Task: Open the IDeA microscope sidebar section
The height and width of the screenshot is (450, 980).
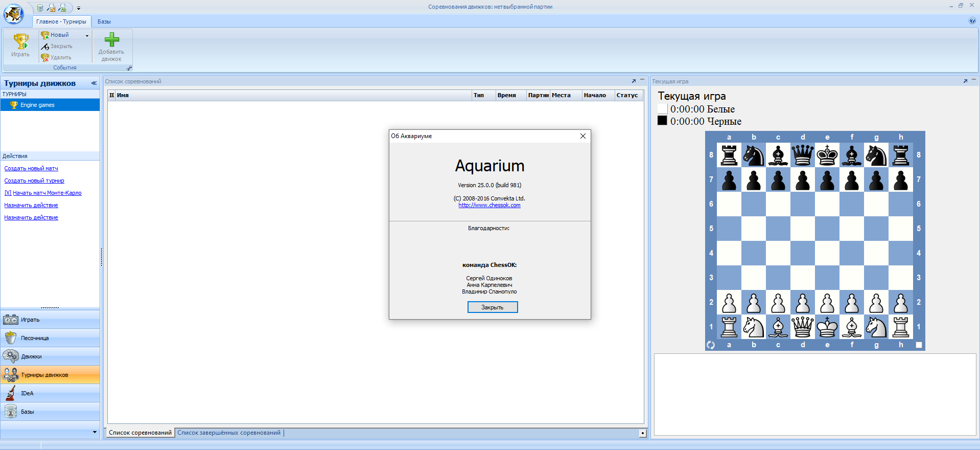Action: pyautogui.click(x=50, y=393)
